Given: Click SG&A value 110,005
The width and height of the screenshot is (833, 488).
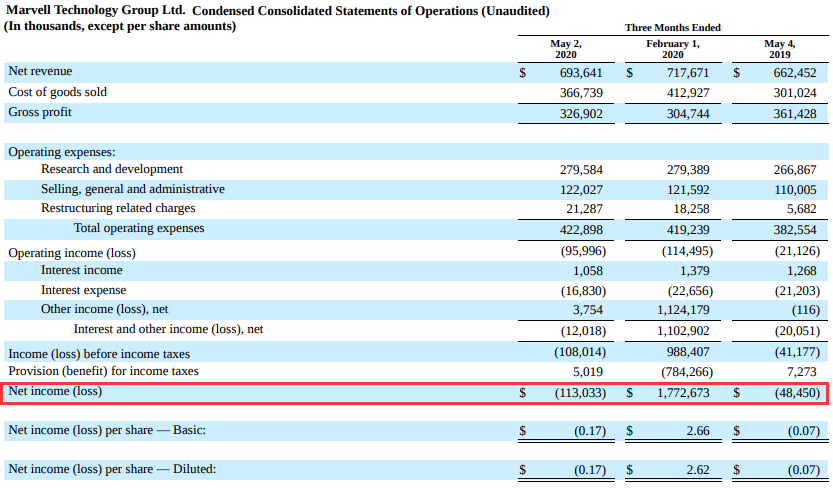Looking at the screenshot, I should [x=795, y=190].
